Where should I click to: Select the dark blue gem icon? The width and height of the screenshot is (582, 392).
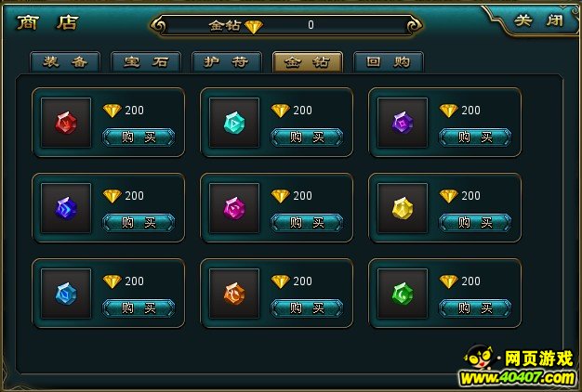point(66,208)
